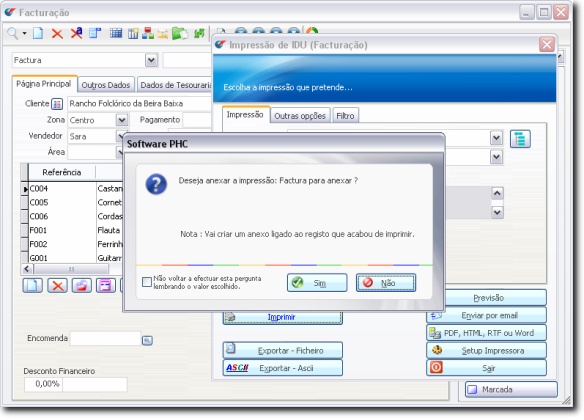Open the search arrow dropdown beside the magnifier

24,34
